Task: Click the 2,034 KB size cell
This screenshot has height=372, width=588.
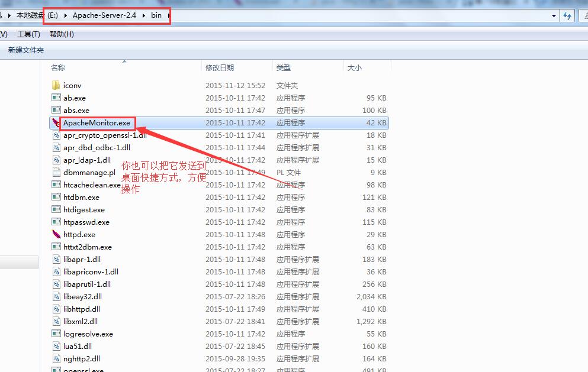Action: click(x=371, y=297)
